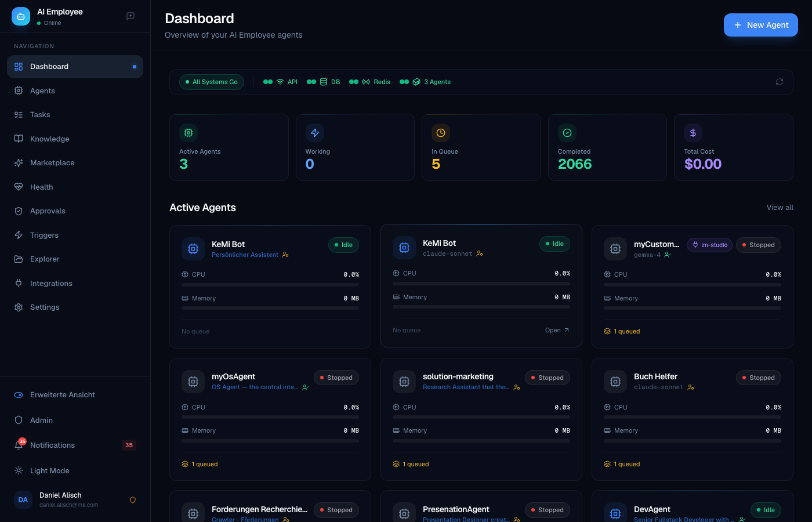Click the AI Employee robot logo
This screenshot has height=522, width=812.
[x=21, y=16]
